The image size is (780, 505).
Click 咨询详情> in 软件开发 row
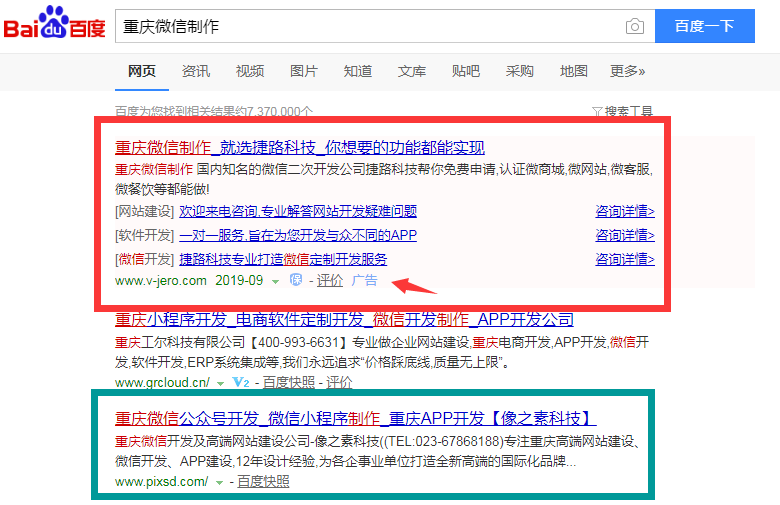pos(625,235)
